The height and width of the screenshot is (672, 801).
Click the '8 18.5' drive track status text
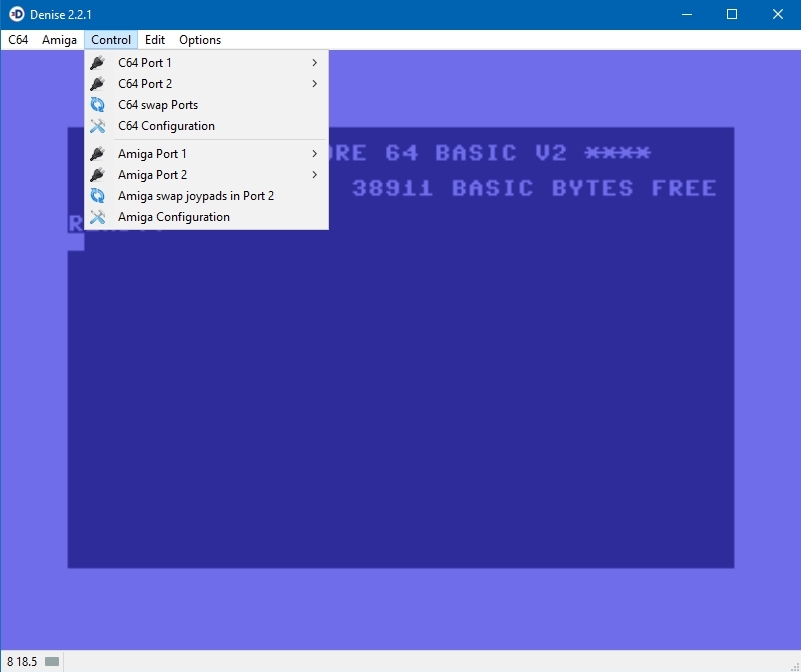(x=22, y=662)
